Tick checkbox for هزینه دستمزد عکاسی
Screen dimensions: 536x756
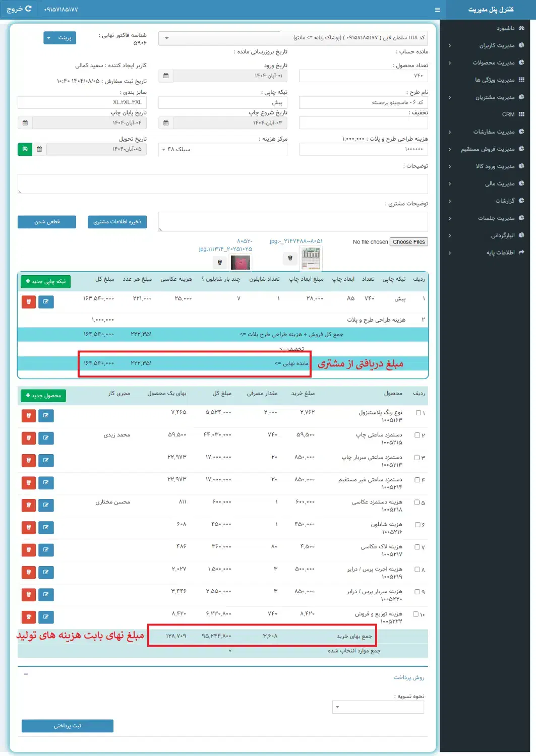point(417,502)
